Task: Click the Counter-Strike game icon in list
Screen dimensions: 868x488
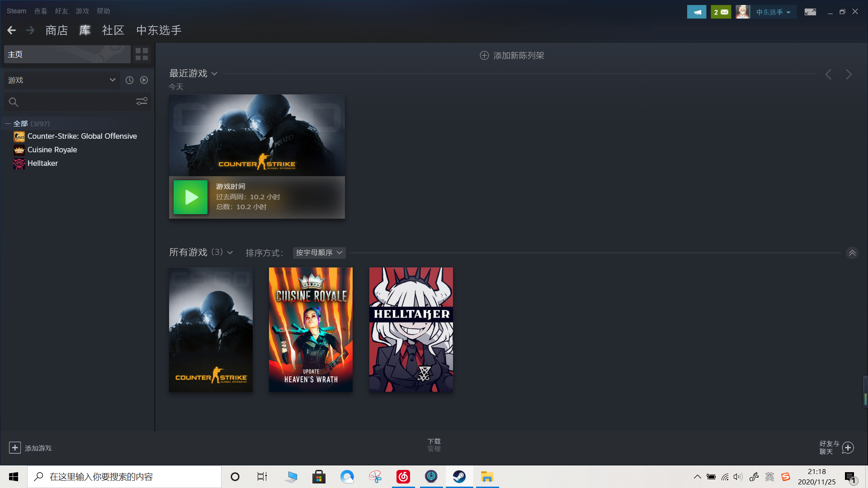Action: pyautogui.click(x=19, y=136)
